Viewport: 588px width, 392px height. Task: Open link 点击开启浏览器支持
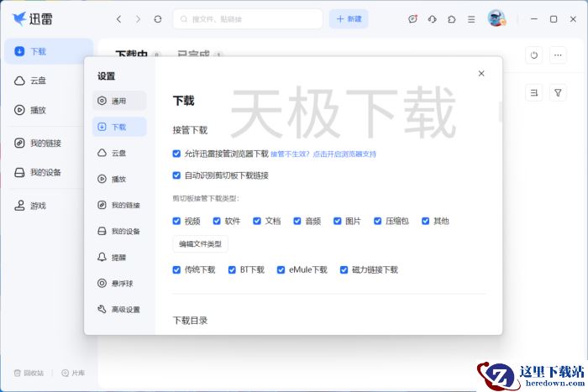coord(344,154)
